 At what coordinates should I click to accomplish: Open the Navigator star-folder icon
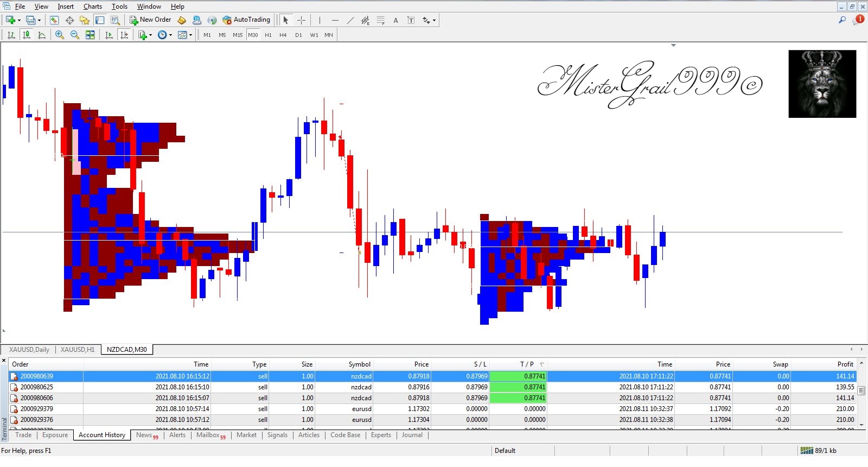(85, 20)
